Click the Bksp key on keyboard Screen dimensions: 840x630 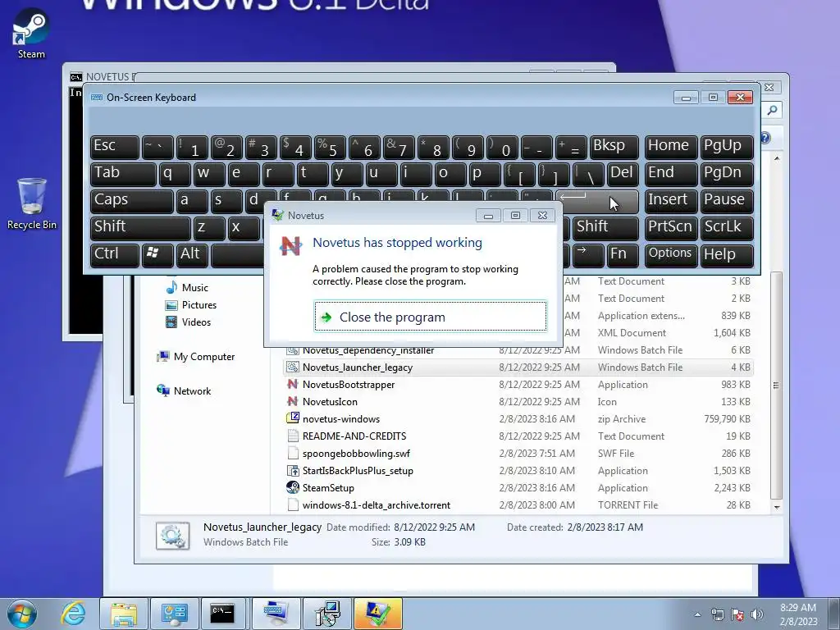tap(614, 146)
